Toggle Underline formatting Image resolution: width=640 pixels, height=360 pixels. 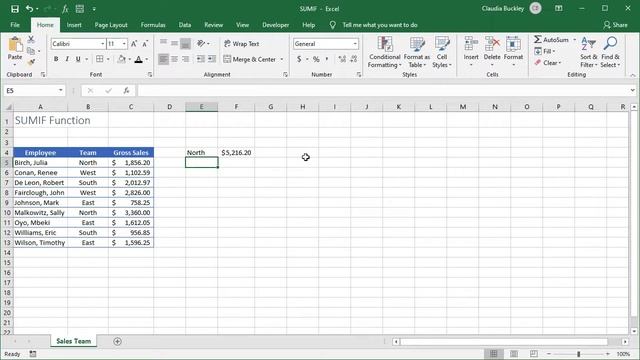tap(78, 59)
